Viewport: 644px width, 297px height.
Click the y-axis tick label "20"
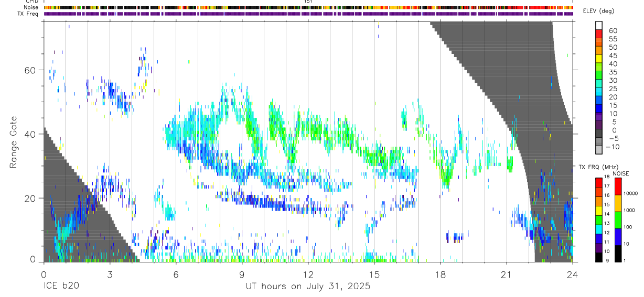click(x=30, y=198)
